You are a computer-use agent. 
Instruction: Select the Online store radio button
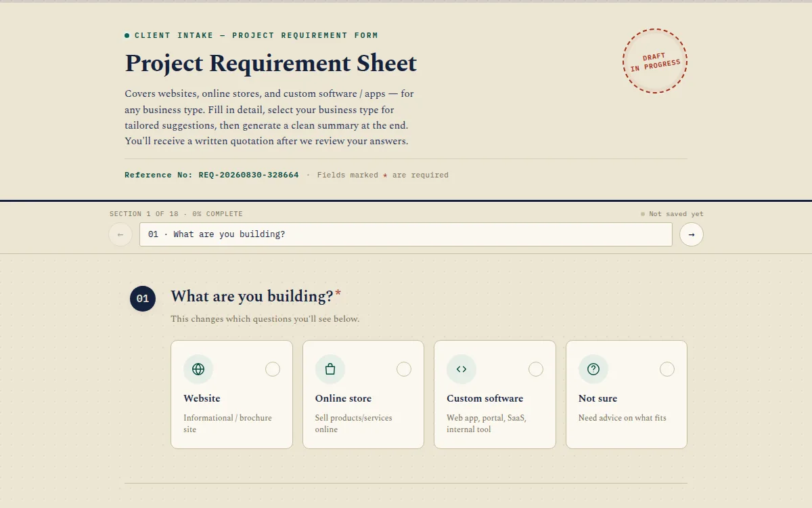pos(404,369)
